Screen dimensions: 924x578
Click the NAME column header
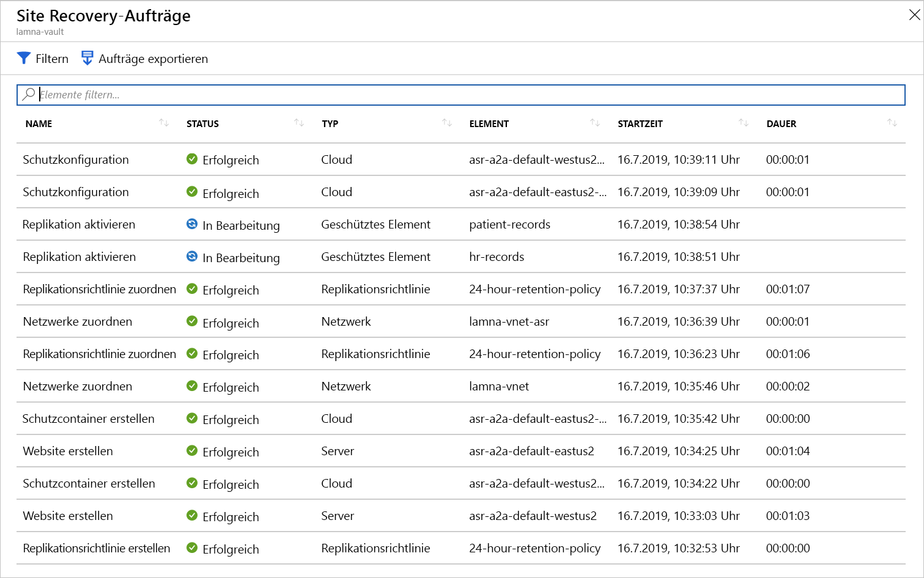[x=39, y=123]
